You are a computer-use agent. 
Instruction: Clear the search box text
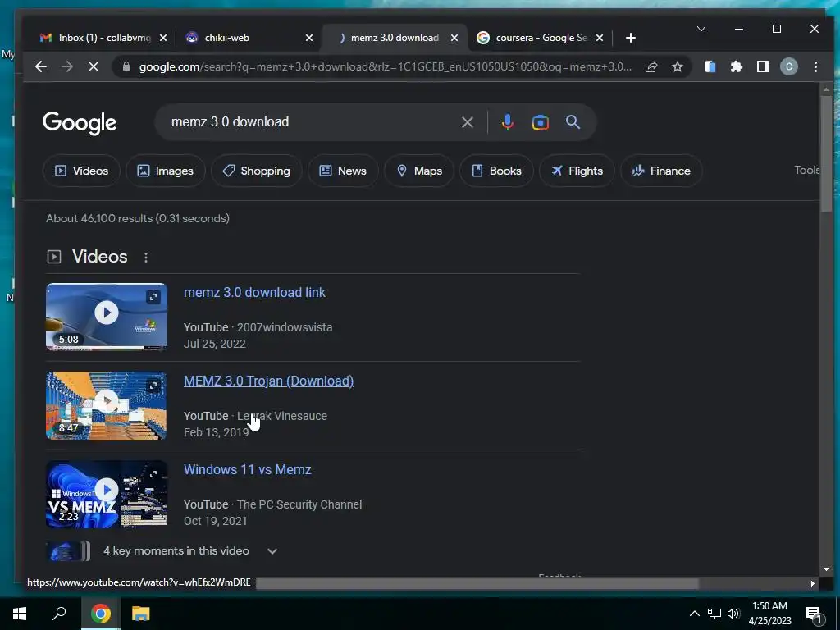(467, 122)
